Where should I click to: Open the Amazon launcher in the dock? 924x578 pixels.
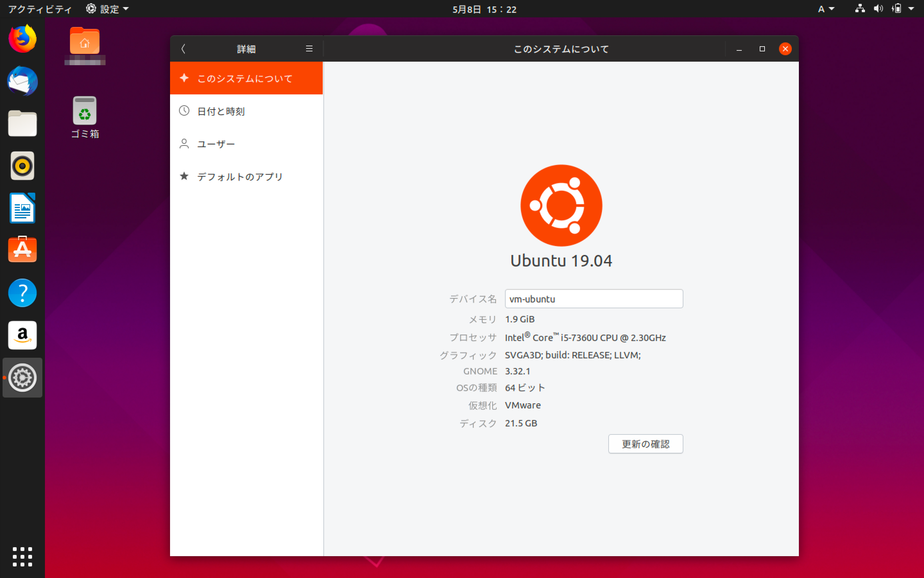coord(22,335)
